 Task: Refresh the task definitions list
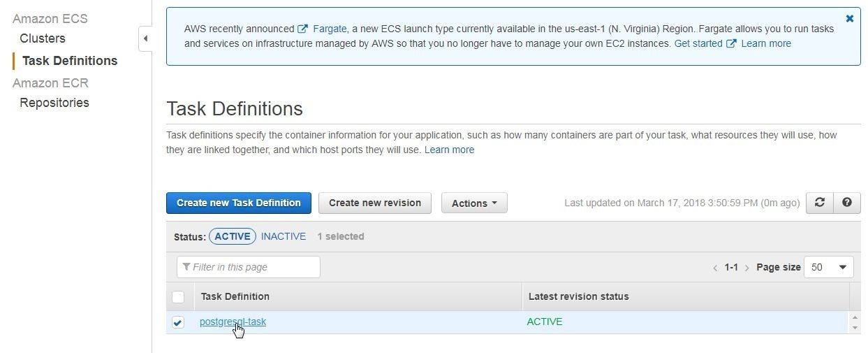[x=819, y=203]
